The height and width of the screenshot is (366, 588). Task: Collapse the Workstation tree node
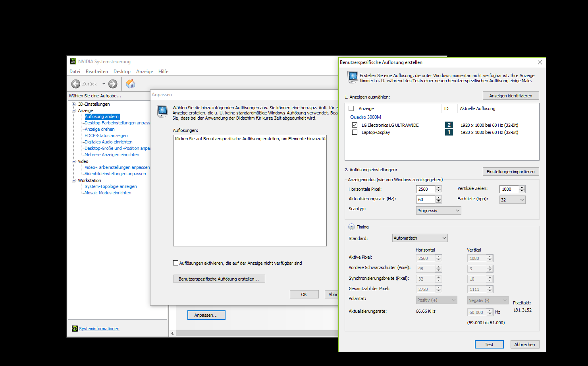[x=74, y=180]
